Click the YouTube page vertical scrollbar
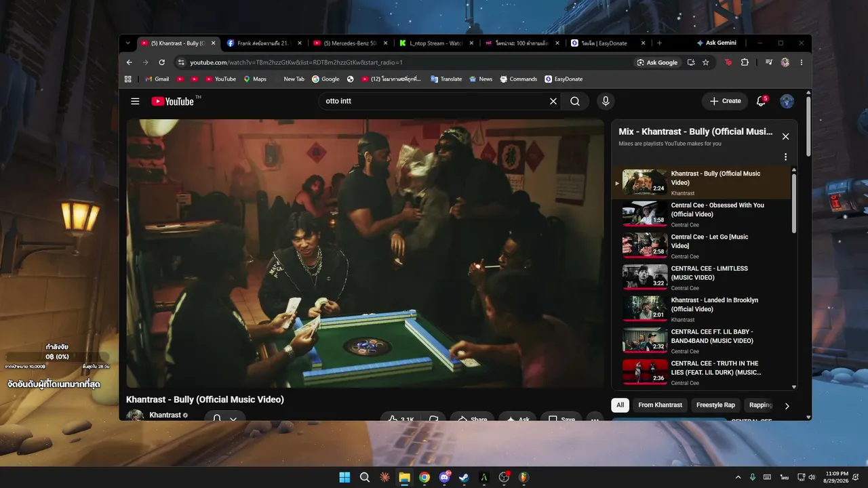 pyautogui.click(x=808, y=125)
